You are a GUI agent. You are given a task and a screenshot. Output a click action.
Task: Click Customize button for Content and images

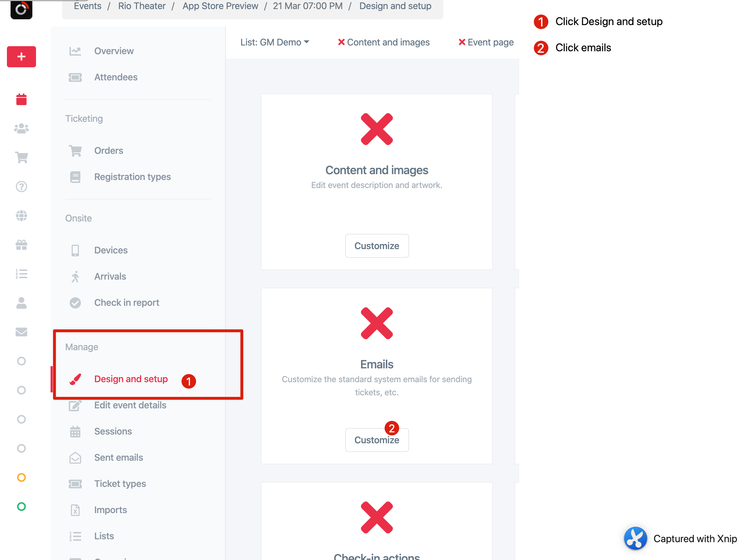[x=376, y=246]
